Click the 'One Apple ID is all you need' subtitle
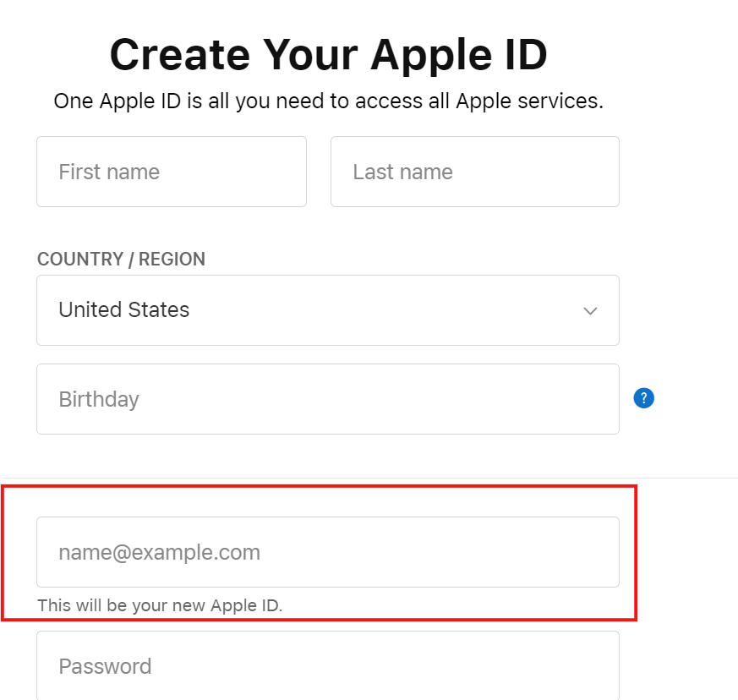The width and height of the screenshot is (738, 700). point(329,101)
